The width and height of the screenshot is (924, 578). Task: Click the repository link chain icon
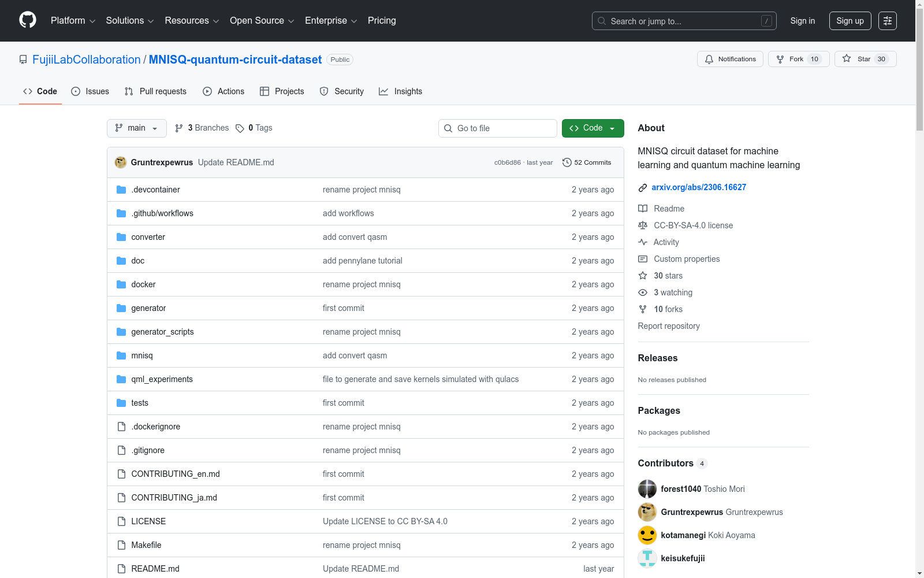(643, 187)
